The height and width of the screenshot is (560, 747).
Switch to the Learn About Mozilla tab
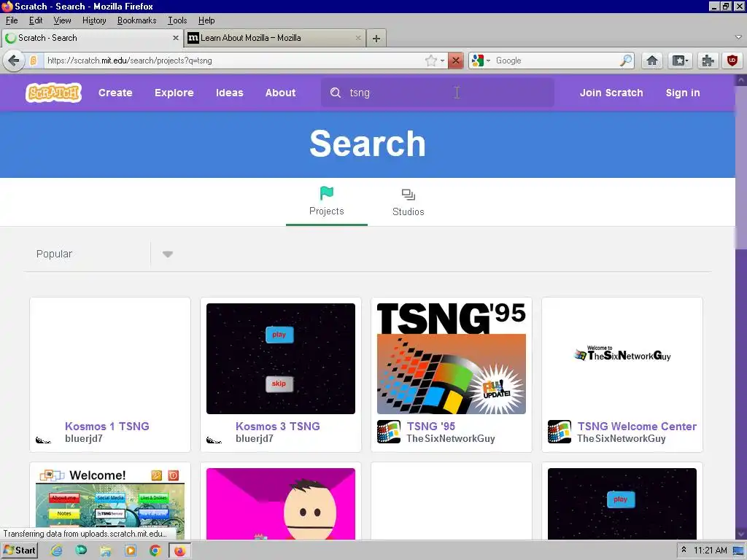tap(274, 38)
